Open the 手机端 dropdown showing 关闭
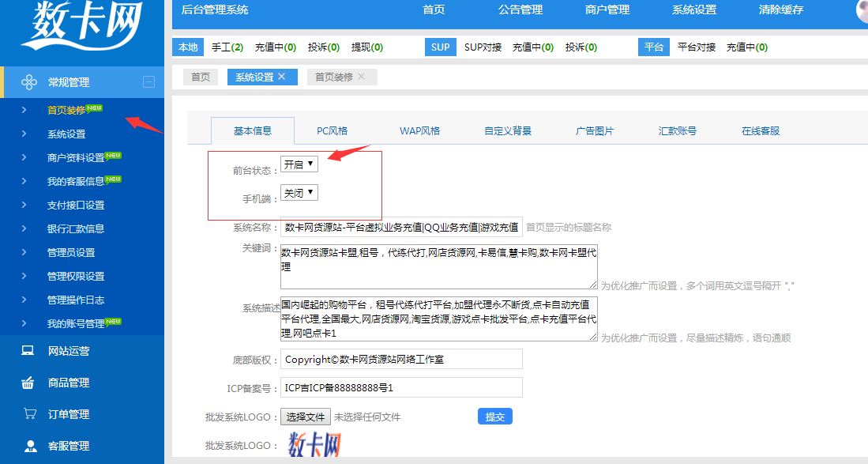The image size is (868, 464). [x=298, y=192]
